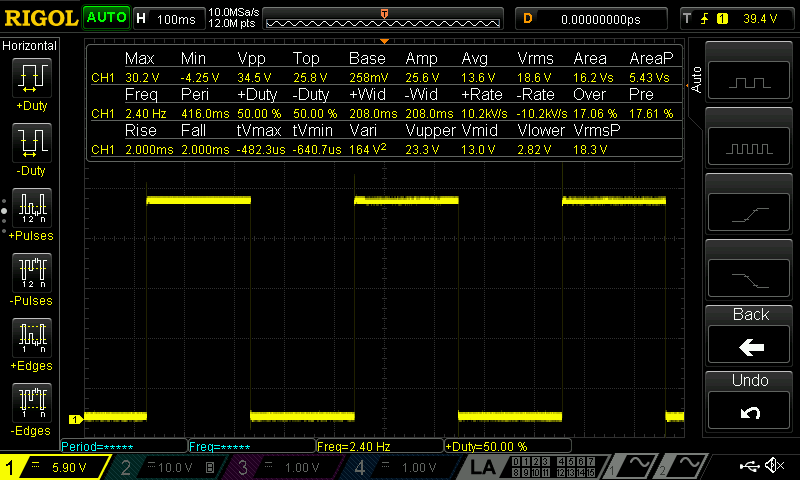
Task: Open the H 100ms timebase setting
Action: (166, 18)
